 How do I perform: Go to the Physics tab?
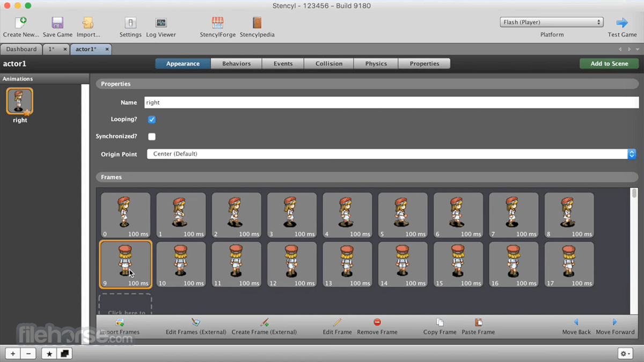(376, 64)
